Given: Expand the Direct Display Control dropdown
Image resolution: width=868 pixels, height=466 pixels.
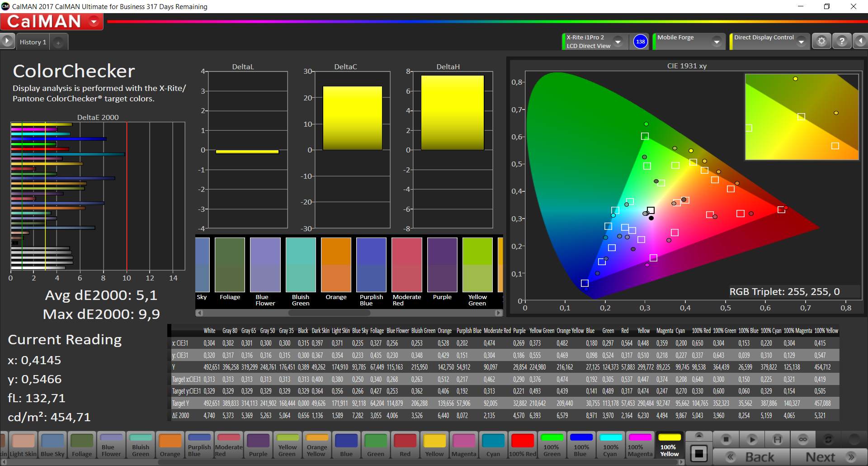Looking at the screenshot, I should pyautogui.click(x=801, y=42).
